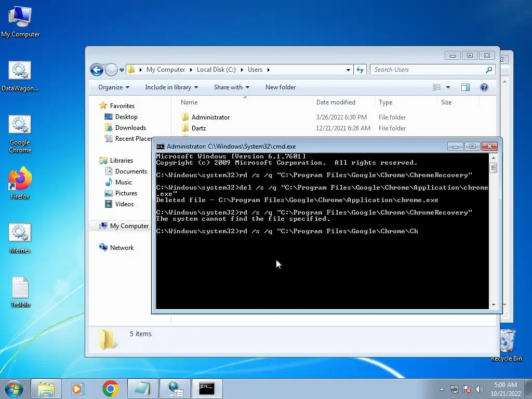The height and width of the screenshot is (399, 532).
Task: Expand the view options dropdown arrow
Action: tap(448, 87)
